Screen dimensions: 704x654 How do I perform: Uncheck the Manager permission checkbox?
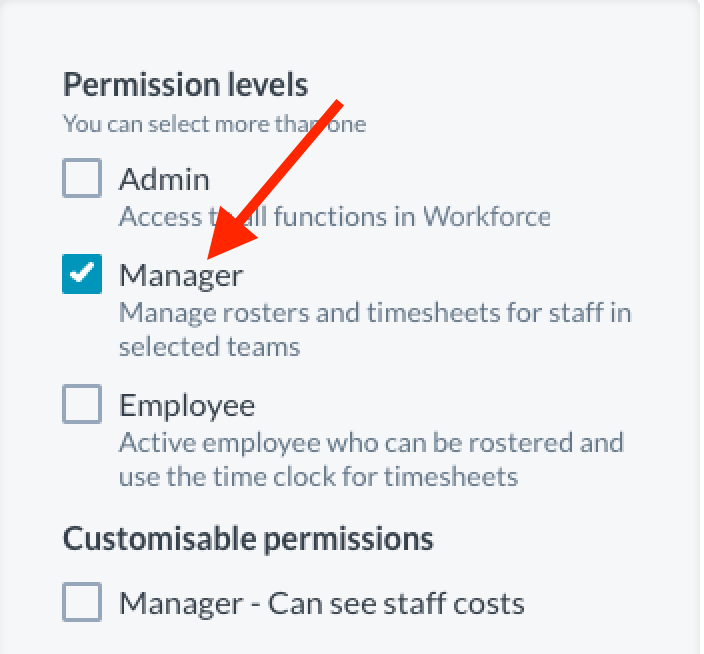click(82, 273)
